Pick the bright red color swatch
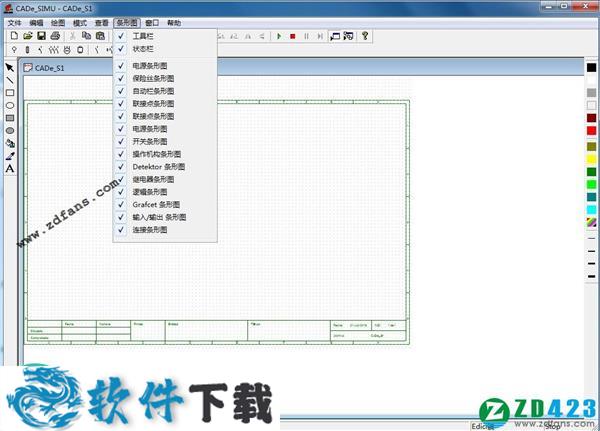 [x=592, y=131]
